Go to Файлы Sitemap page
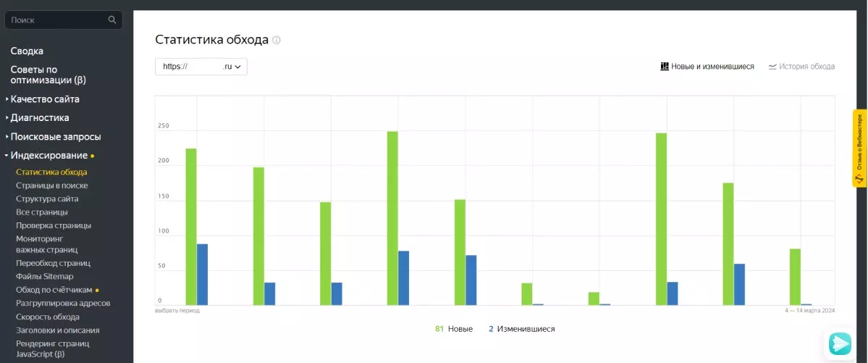The image size is (868, 363). point(45,277)
